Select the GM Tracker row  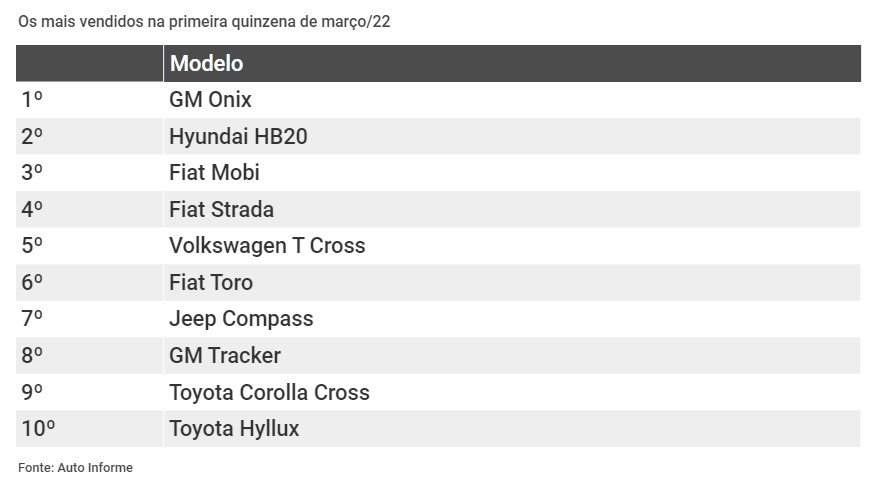pos(438,356)
